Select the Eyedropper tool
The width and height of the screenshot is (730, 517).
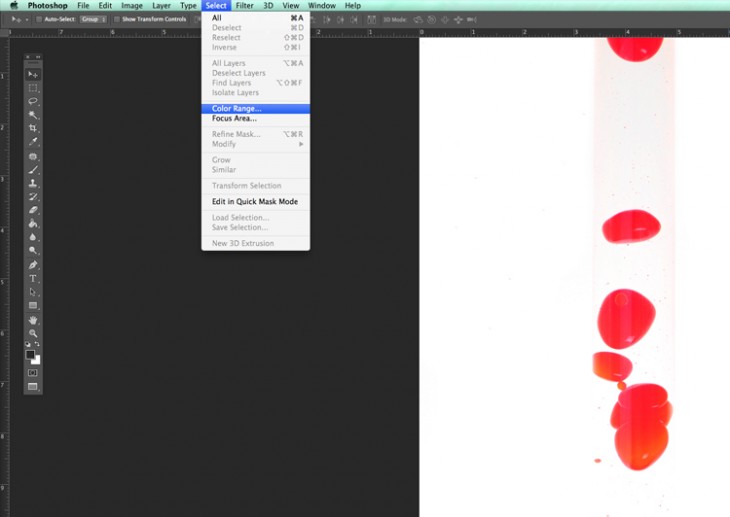tap(33, 142)
